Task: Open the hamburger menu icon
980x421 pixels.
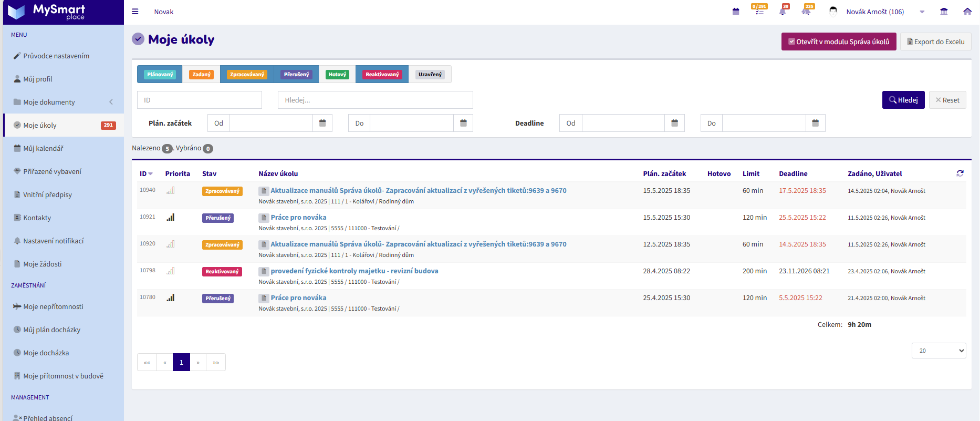Action: point(135,12)
